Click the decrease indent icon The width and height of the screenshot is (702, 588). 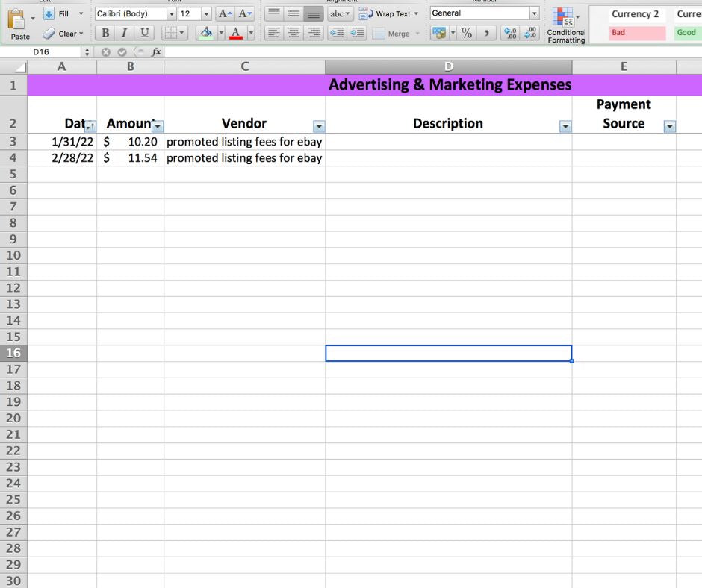coord(338,33)
